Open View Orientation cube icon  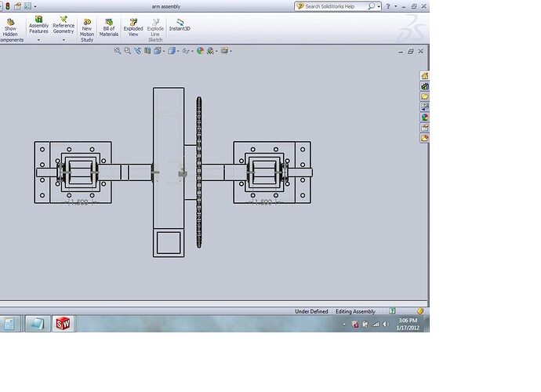click(x=158, y=51)
